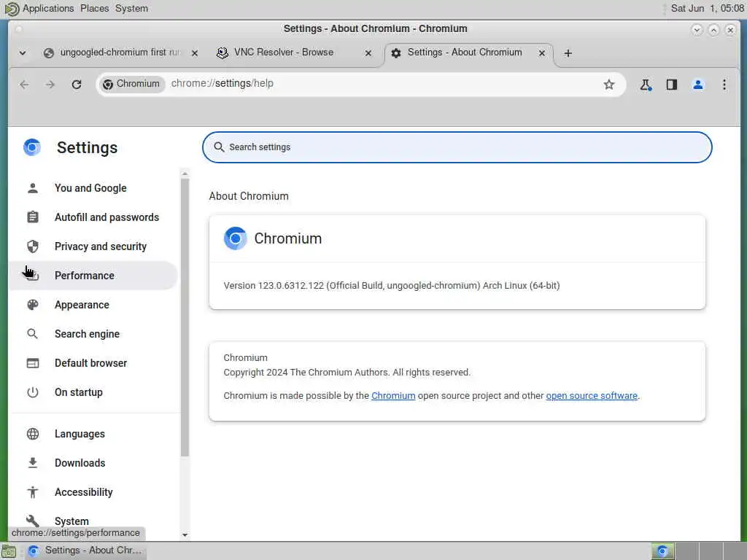The image size is (747, 560).
Task: Click the power icon for On startup
Action: (32, 392)
